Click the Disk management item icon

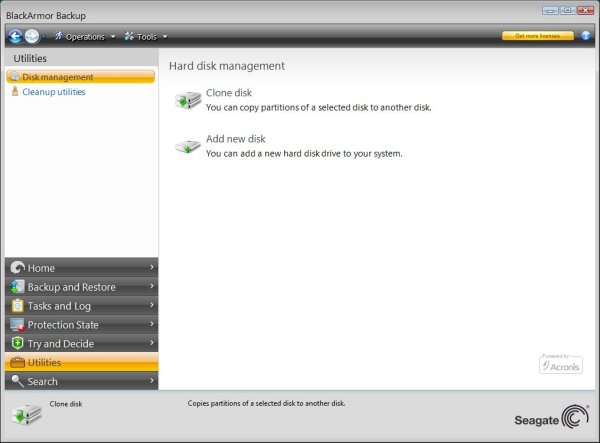15,77
